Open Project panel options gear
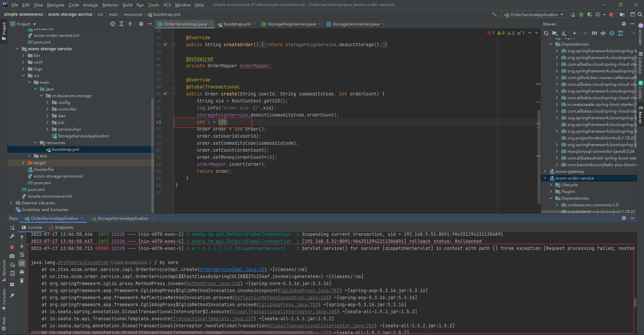644x335 pixels. (141, 24)
